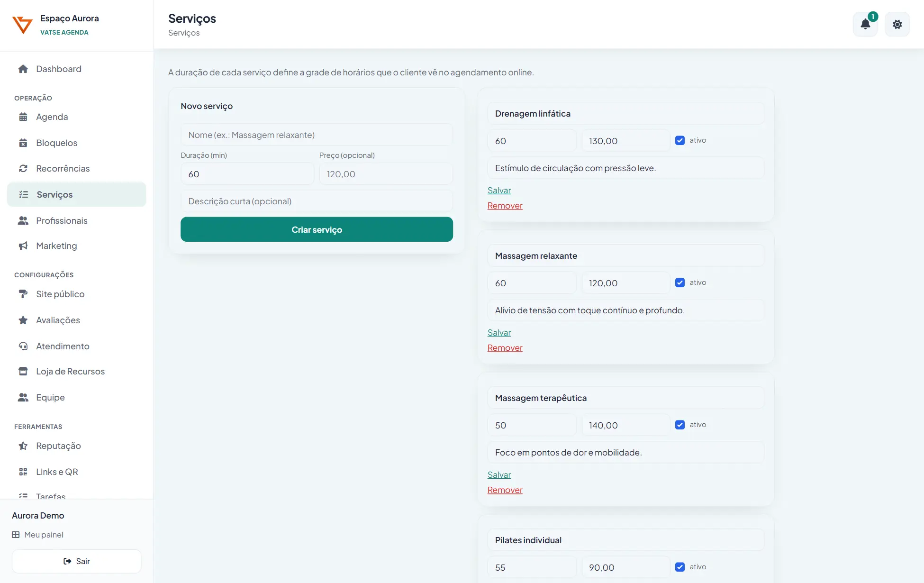This screenshot has width=924, height=583.
Task: Click the Dashboard home icon
Action: pos(23,69)
